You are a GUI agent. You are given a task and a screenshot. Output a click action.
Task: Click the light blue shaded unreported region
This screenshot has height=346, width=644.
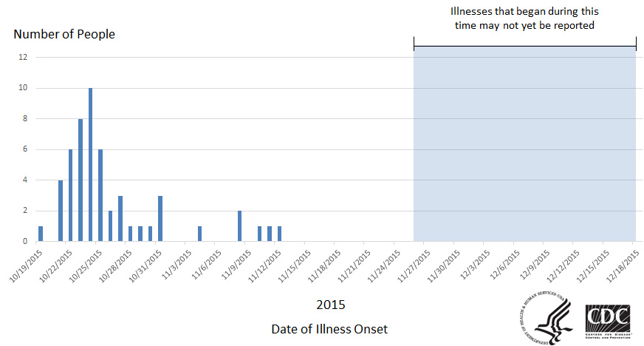525,144
